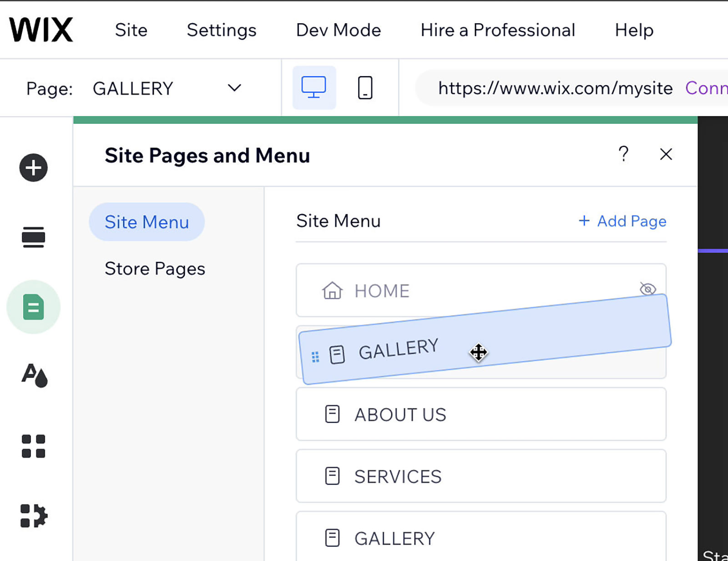
Task: Select the Site Menu tab
Action: pos(147,222)
